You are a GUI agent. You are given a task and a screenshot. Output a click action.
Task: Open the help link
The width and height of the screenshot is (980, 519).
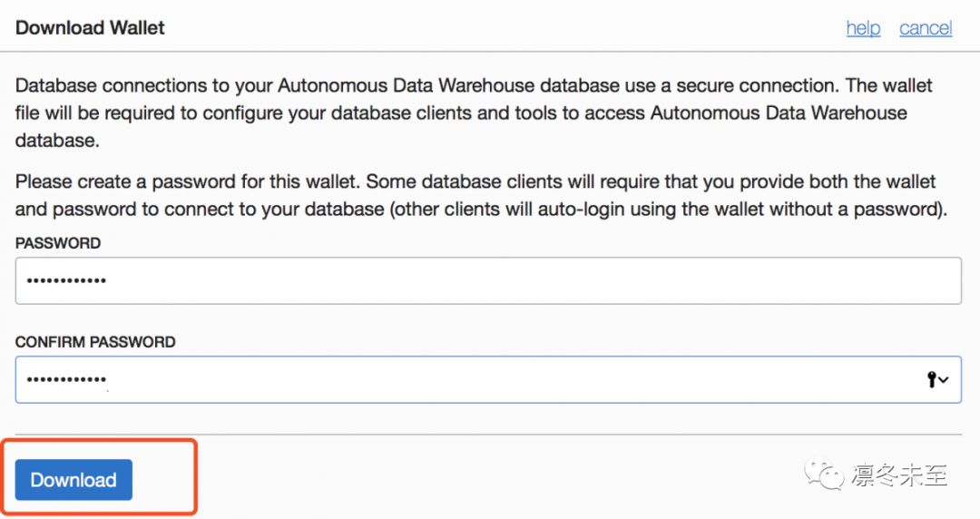tap(863, 28)
